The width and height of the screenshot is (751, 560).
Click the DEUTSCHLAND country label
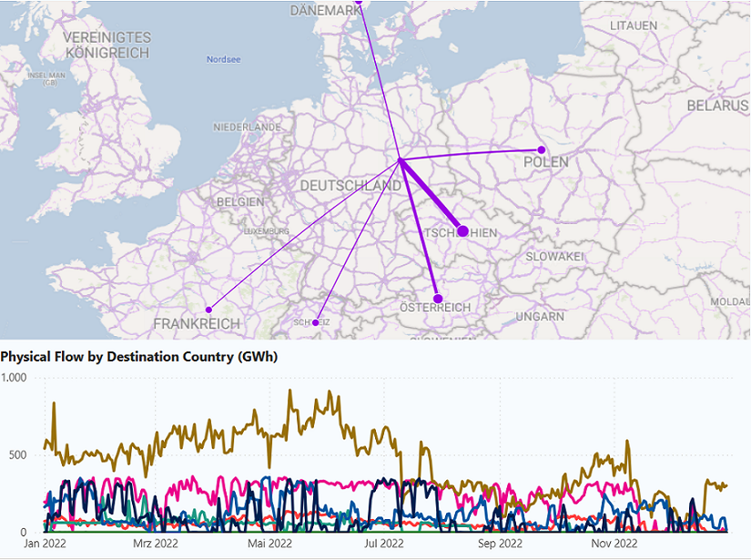point(350,186)
